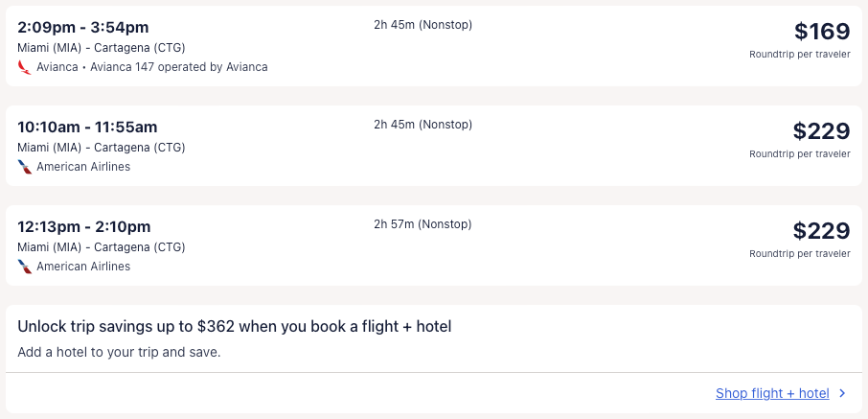Select the 10:10am - 11:55am flight card

click(x=87, y=127)
